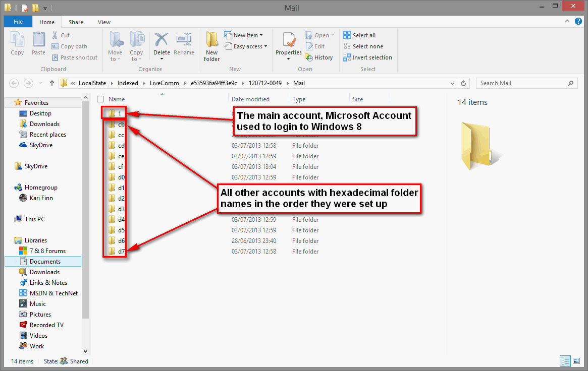Click Select all in the ribbon
Viewport: 588px width, 371px height.
359,35
